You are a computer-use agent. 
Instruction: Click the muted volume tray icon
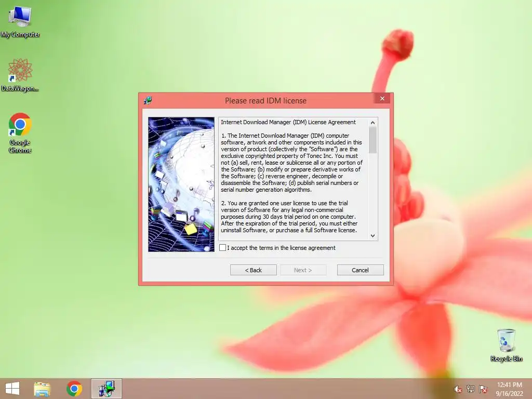458,389
